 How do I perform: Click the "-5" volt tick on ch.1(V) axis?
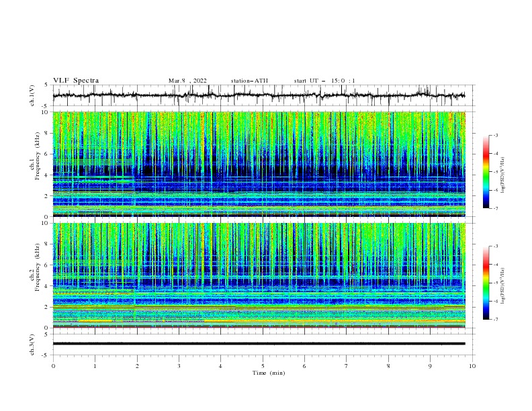pyautogui.click(x=46, y=106)
